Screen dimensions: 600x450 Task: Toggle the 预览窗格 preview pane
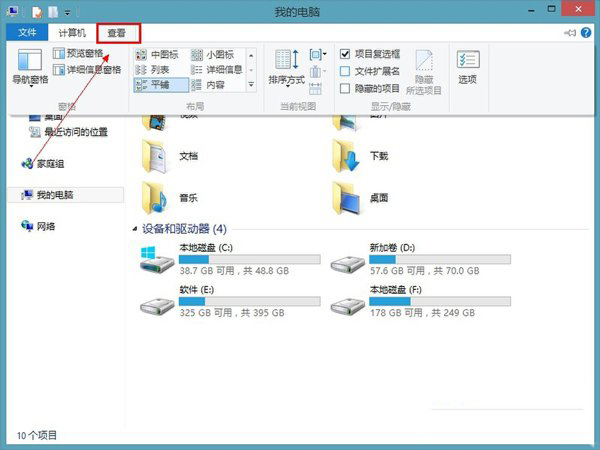(78, 54)
